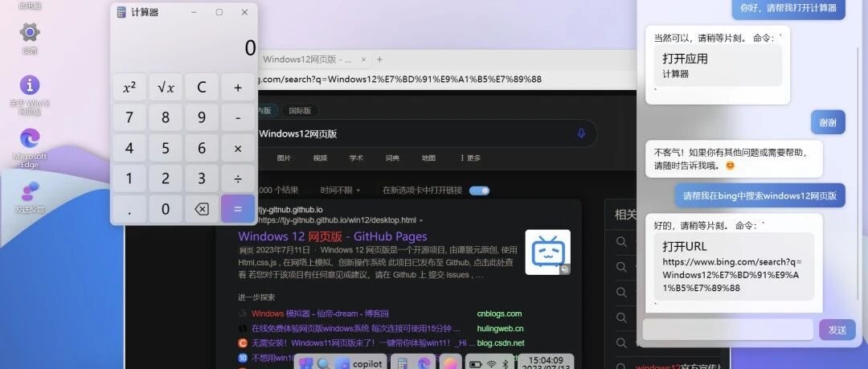Click the Start icon in taskbar

pos(305,363)
